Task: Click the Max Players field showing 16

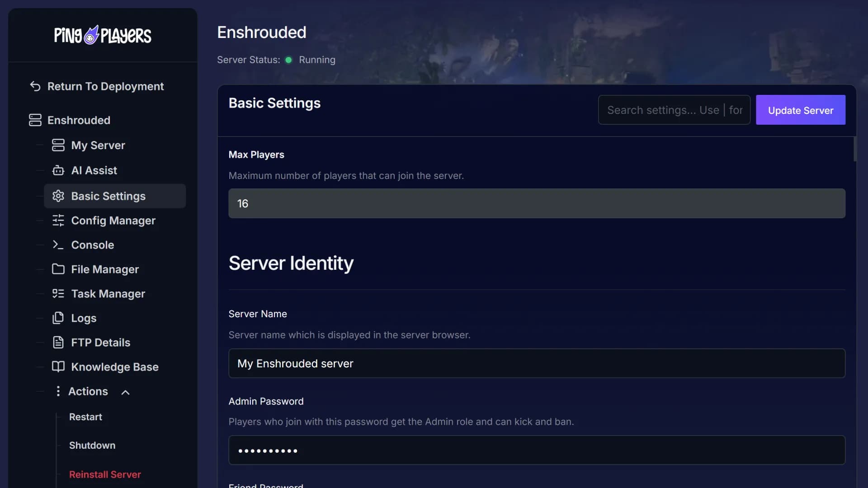Action: pos(537,203)
